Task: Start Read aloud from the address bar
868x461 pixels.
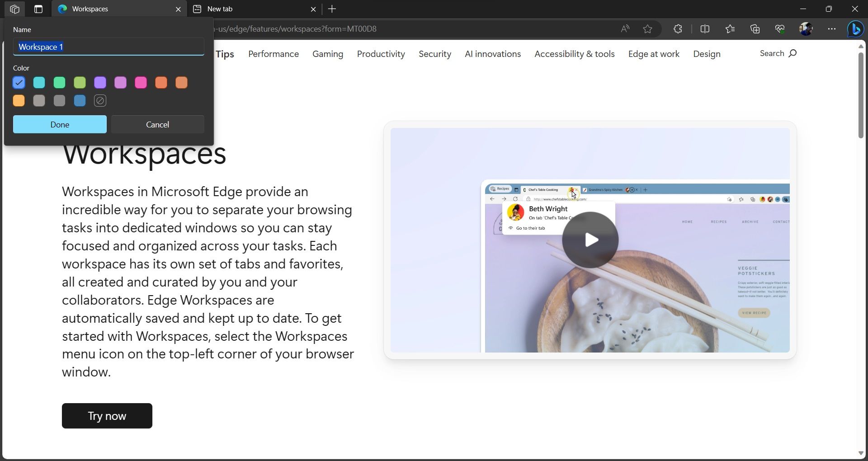Action: 625,29
